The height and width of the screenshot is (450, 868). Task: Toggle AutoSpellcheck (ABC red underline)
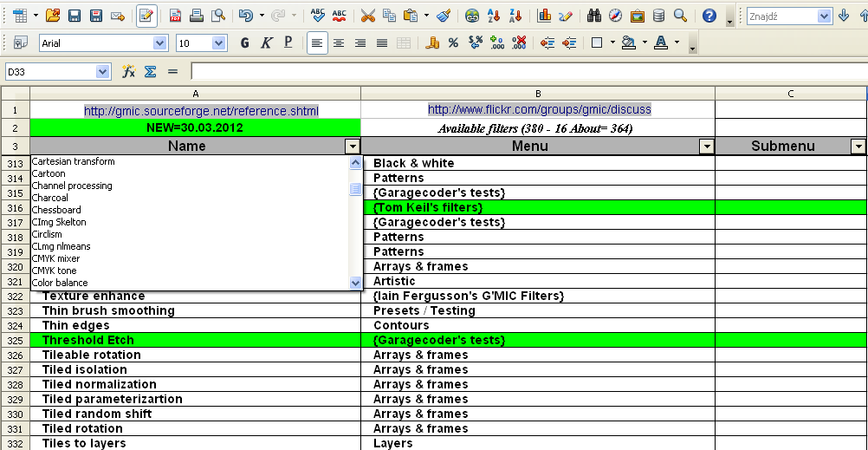pyautogui.click(x=340, y=16)
